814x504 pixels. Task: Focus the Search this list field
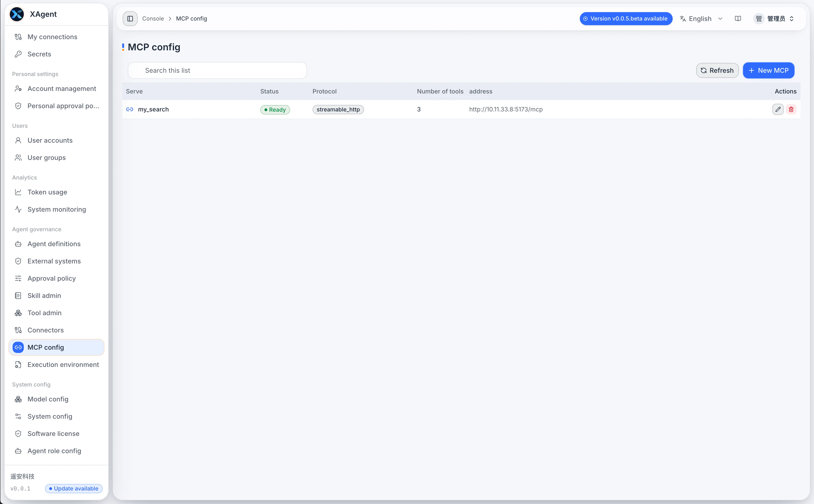[x=217, y=70]
